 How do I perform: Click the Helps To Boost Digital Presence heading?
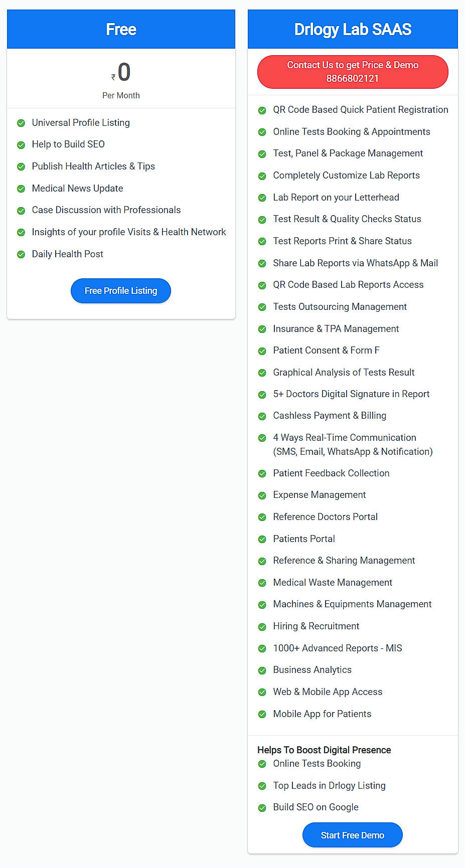(324, 750)
